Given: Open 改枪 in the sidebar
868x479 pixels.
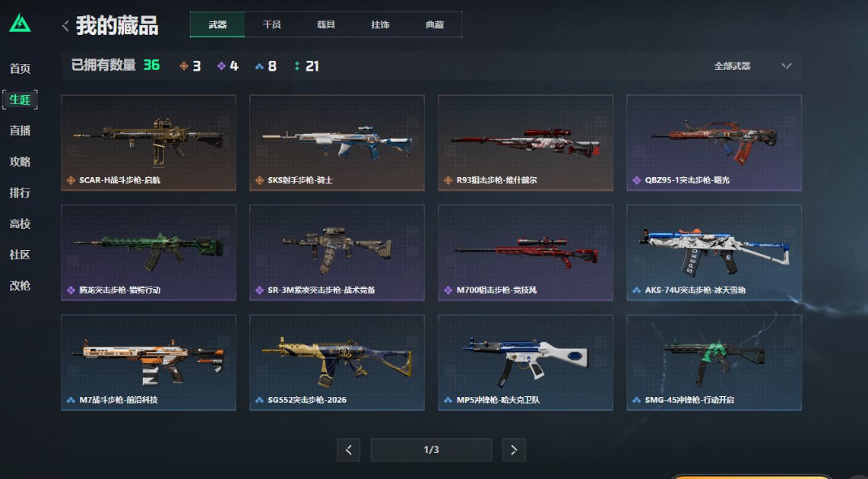Looking at the screenshot, I should coord(20,286).
